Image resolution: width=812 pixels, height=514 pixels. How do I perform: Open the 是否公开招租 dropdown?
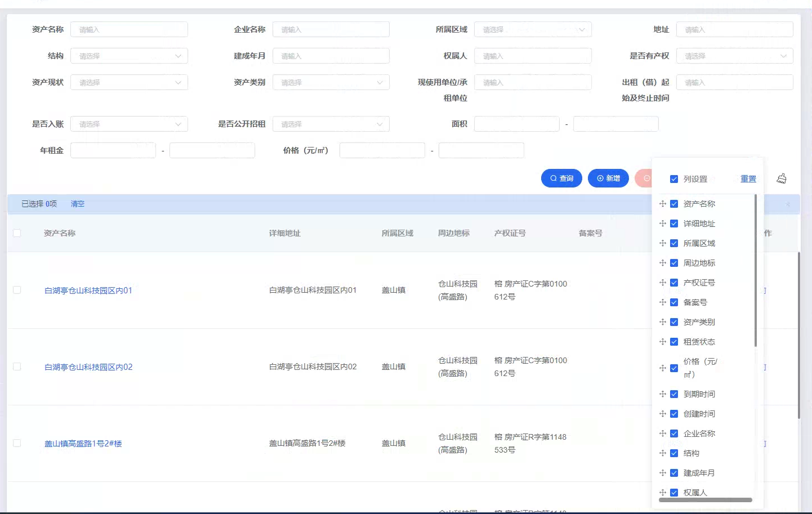click(x=331, y=124)
